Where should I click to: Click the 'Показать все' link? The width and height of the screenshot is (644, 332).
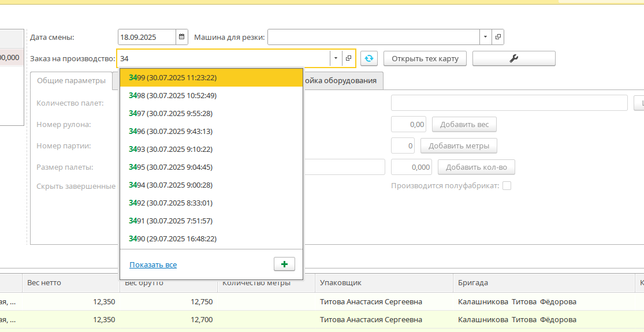click(153, 264)
